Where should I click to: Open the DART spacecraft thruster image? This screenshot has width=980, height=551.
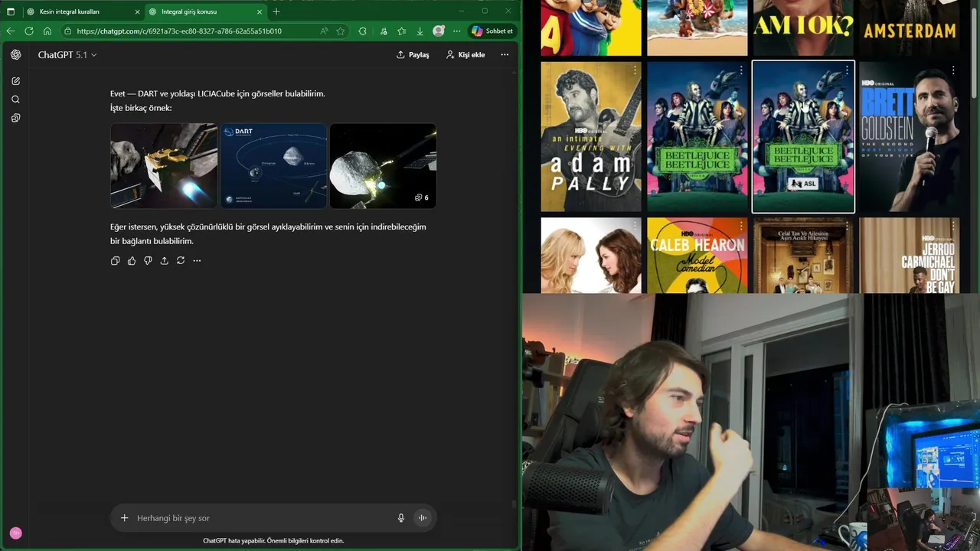coord(164,166)
